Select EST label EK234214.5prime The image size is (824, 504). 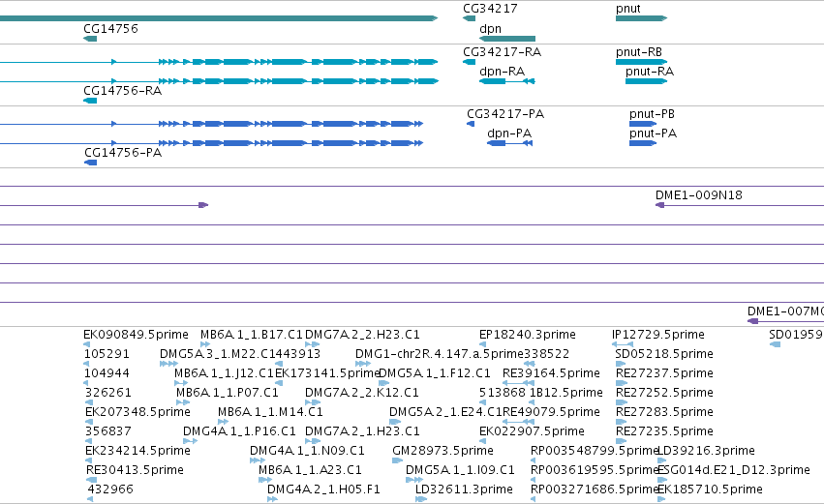(x=137, y=451)
